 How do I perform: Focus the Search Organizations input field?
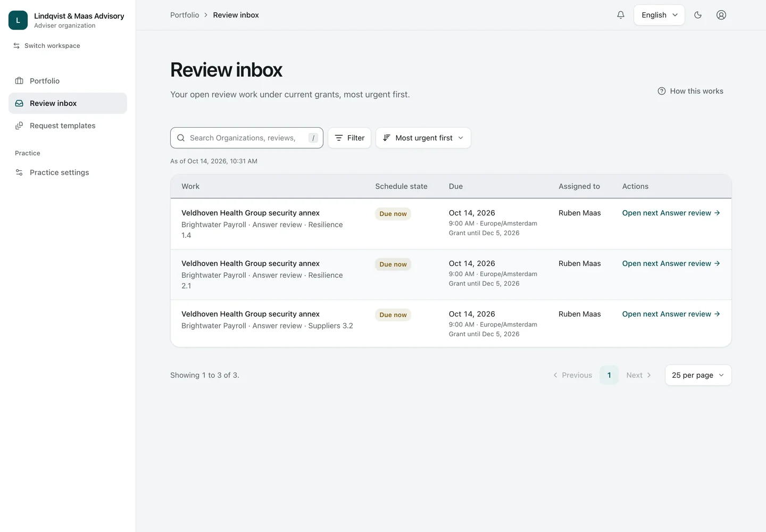tap(247, 138)
